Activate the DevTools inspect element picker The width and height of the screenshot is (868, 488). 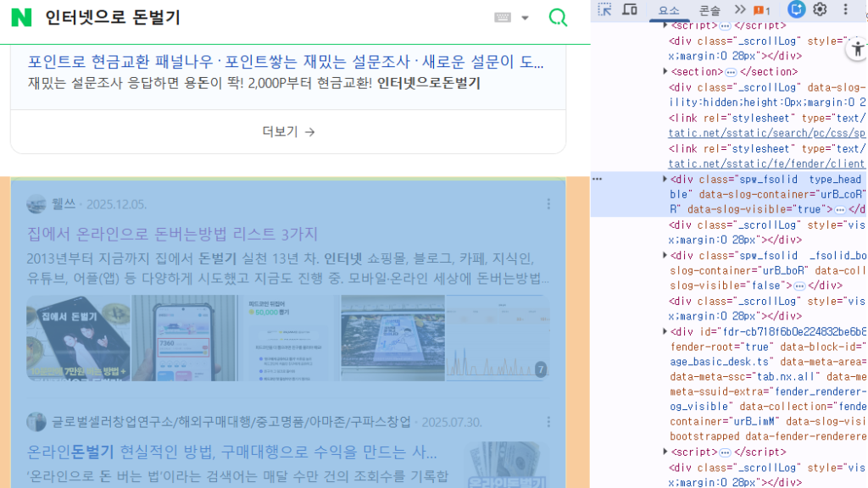point(604,9)
